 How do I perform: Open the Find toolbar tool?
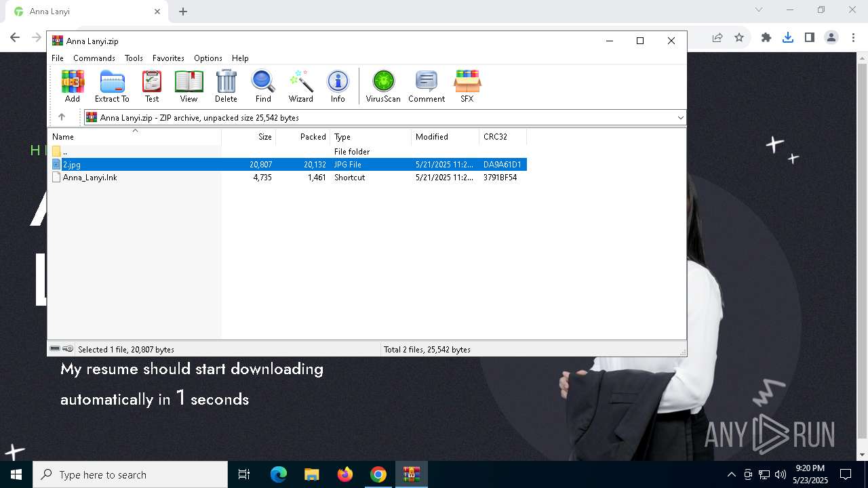[263, 86]
